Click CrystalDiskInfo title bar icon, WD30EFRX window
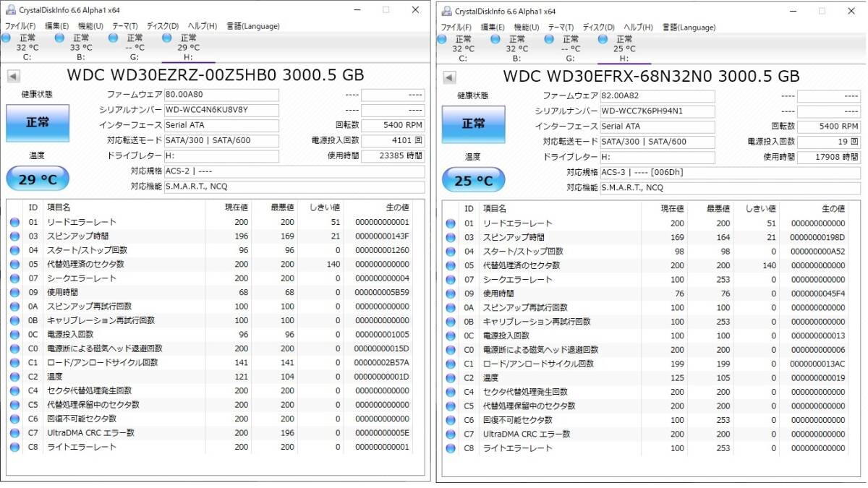The height and width of the screenshot is (488, 868). click(446, 12)
